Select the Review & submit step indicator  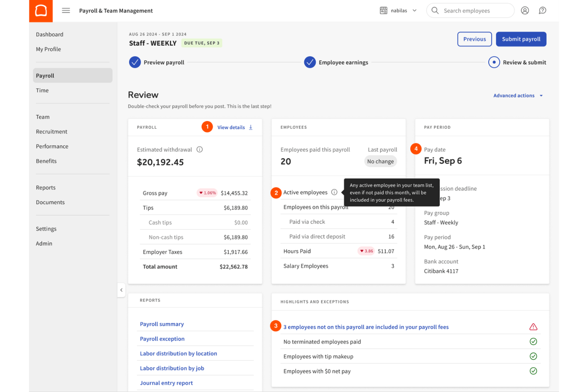click(494, 62)
